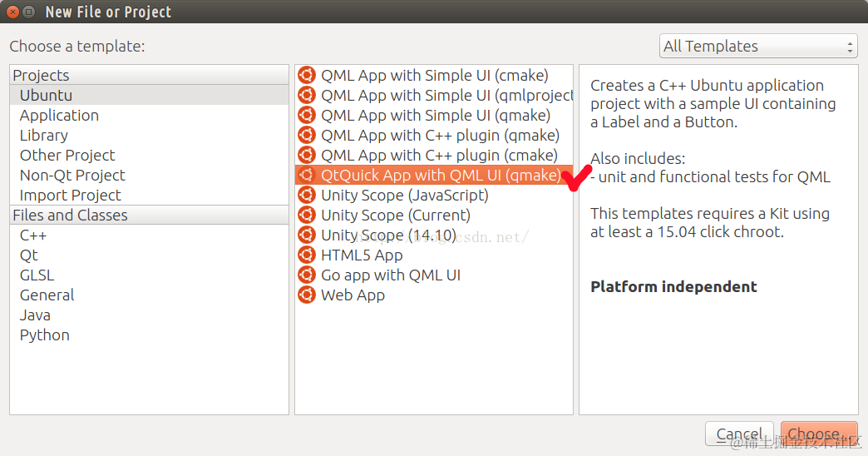
Task: Click Ubuntu icon beside QML App Simple UI (cmake)
Action: 307,76
